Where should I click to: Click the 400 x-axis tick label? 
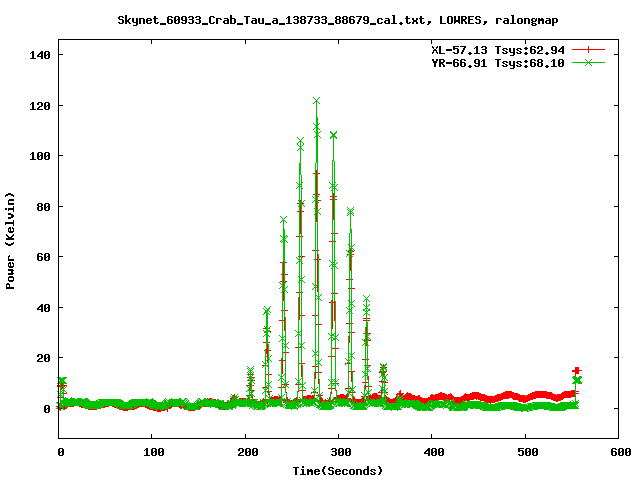point(434,452)
